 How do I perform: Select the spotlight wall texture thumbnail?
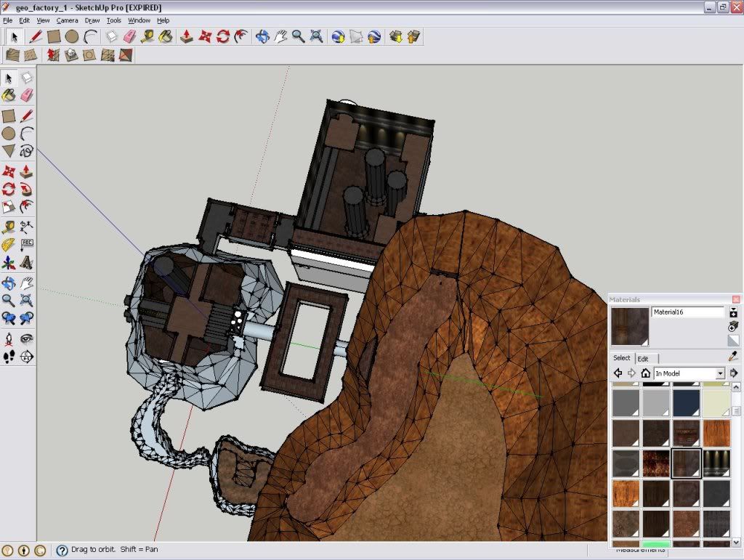(716, 463)
